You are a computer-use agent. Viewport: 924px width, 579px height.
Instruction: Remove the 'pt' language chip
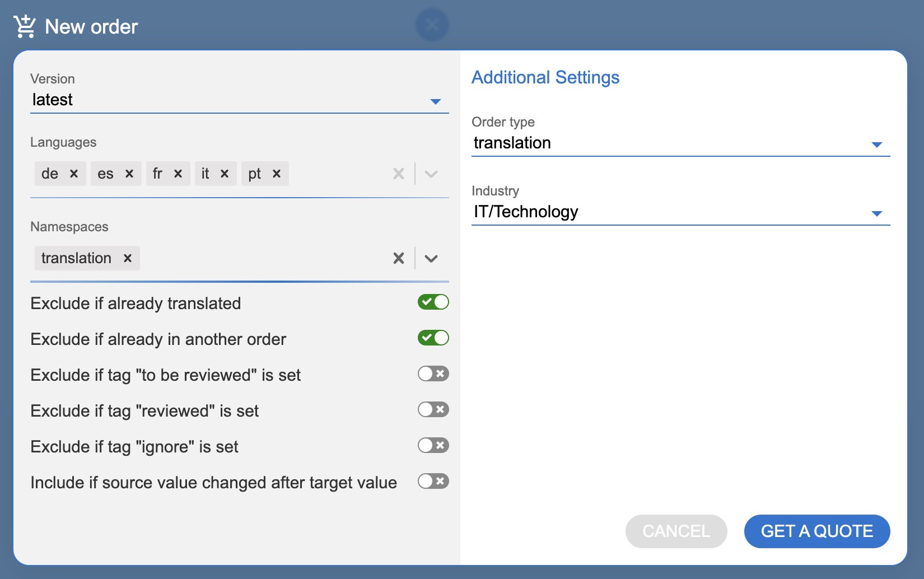pyautogui.click(x=276, y=174)
